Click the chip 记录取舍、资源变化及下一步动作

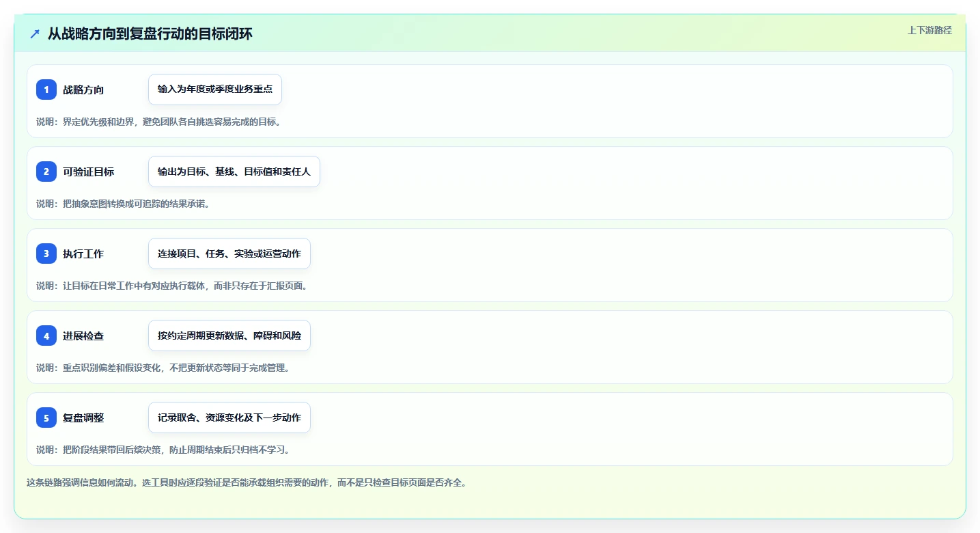[229, 418]
